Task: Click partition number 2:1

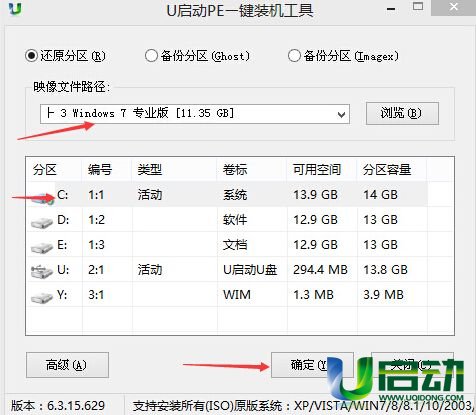Action: coord(96,270)
